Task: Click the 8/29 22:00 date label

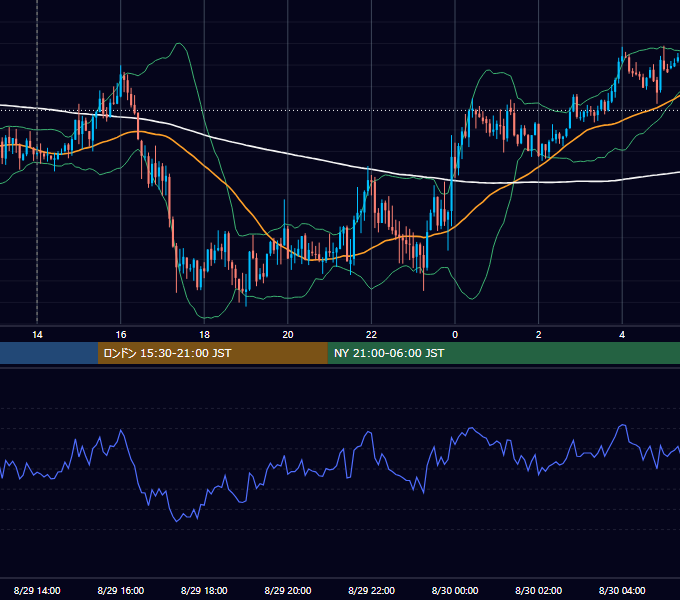Action: (x=371, y=590)
